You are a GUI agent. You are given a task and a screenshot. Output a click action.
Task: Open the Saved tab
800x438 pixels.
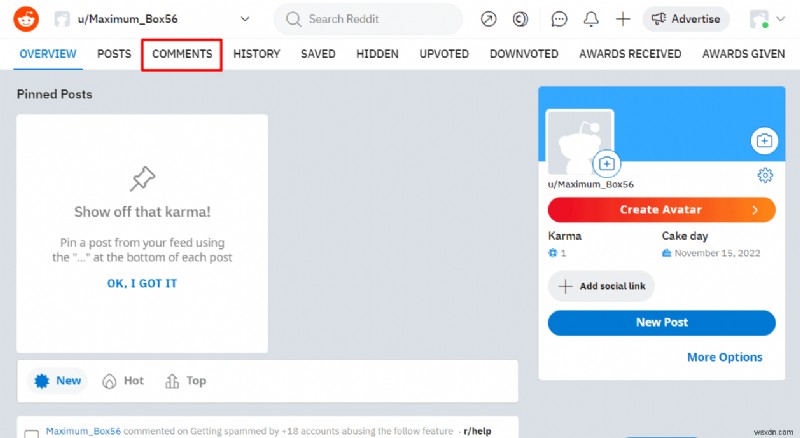click(318, 54)
